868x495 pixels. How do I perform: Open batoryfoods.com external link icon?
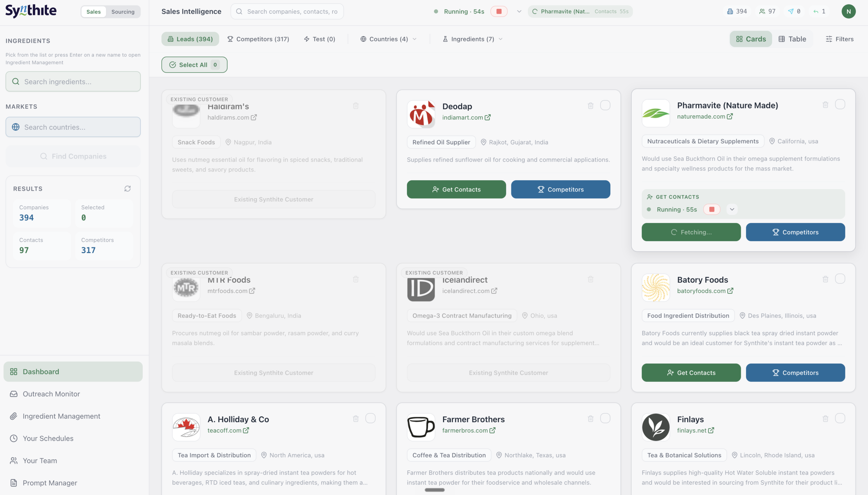click(730, 291)
